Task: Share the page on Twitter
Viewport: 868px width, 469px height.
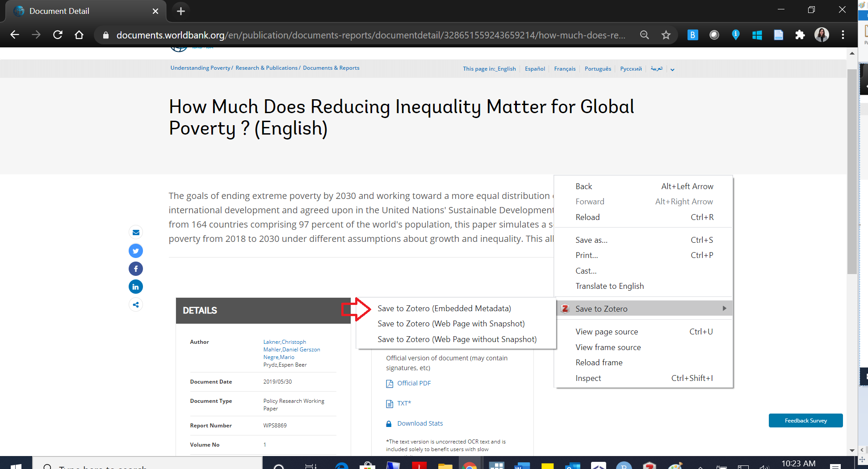Action: (x=136, y=251)
